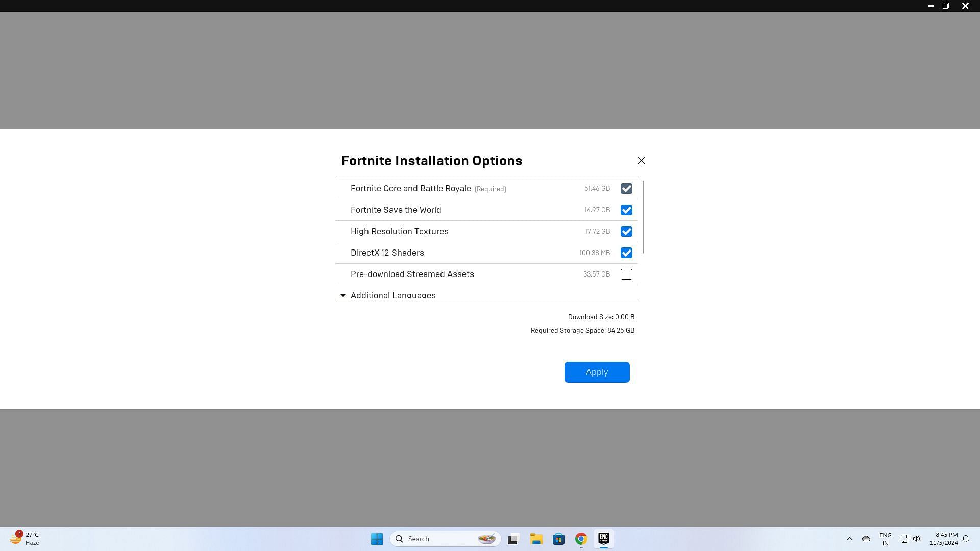
Task: Toggle Fortnite Save the World checkbox
Action: (625, 209)
